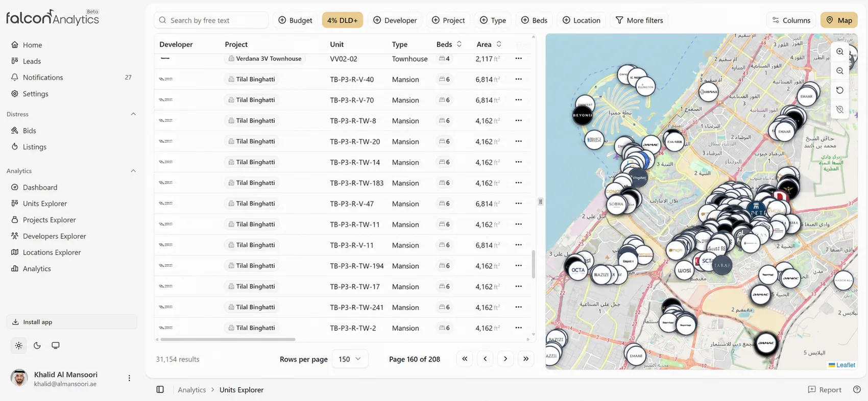Toggle the sidebar panel icon

pyautogui.click(x=160, y=390)
